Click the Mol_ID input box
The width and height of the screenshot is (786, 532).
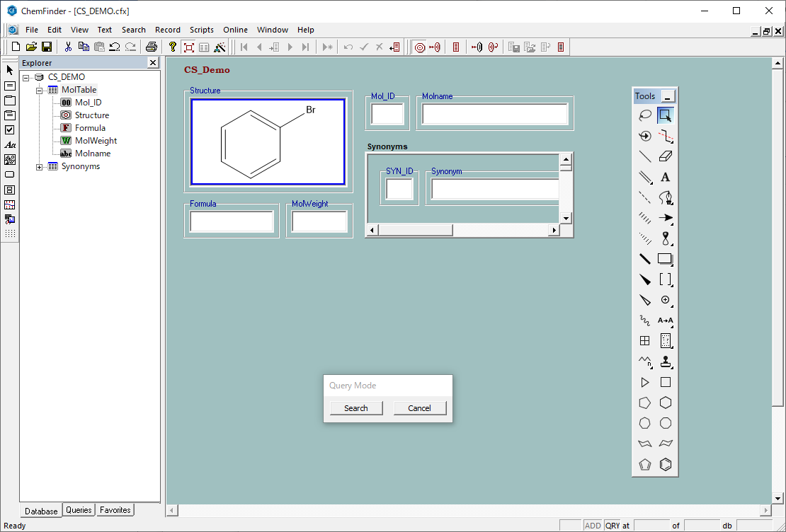pyautogui.click(x=387, y=114)
